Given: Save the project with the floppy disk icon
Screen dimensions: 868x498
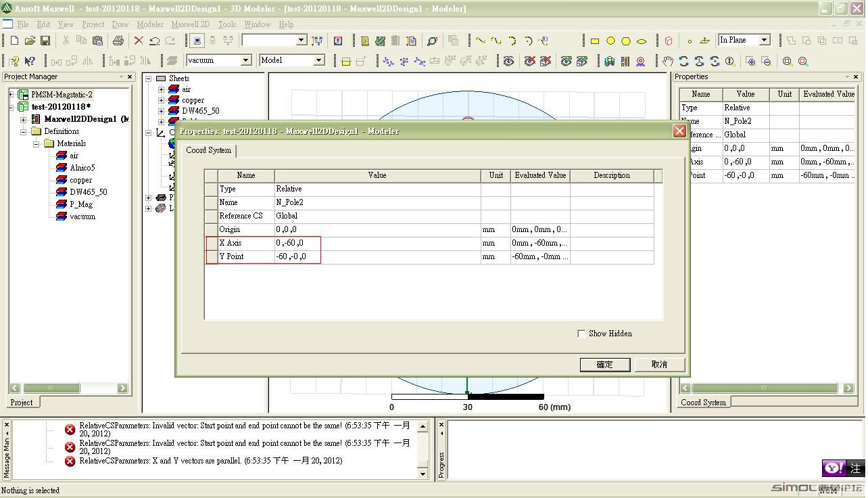Looking at the screenshot, I should click(x=45, y=41).
